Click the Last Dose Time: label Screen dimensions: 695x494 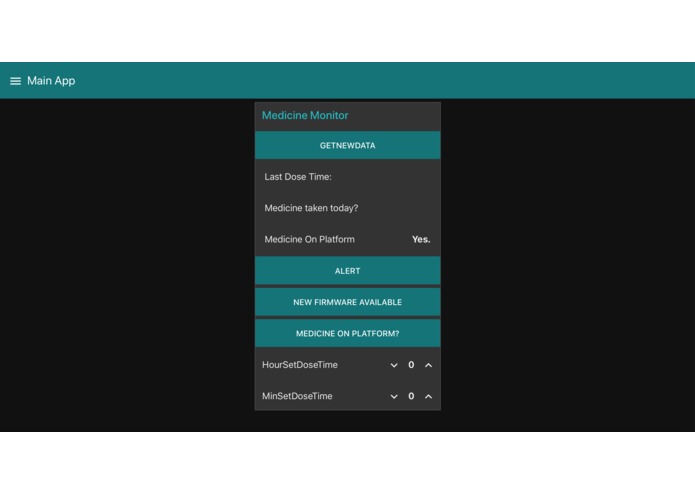pos(298,177)
